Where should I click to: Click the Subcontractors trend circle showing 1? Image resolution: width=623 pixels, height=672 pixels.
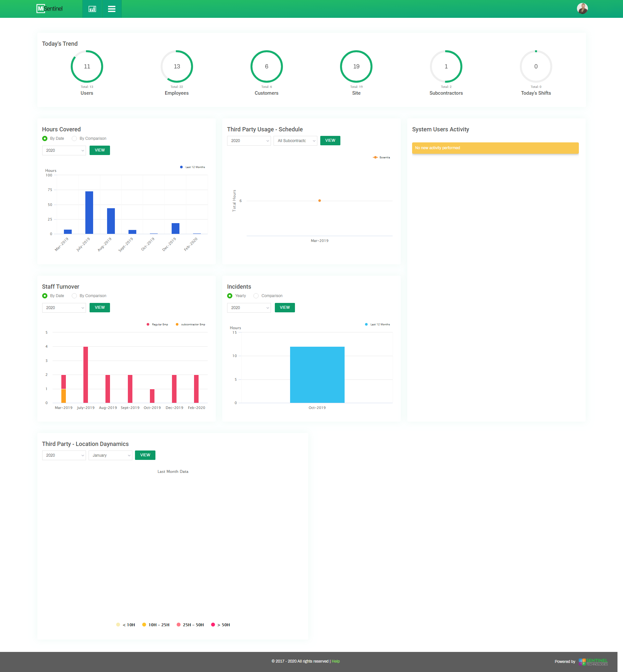(446, 66)
